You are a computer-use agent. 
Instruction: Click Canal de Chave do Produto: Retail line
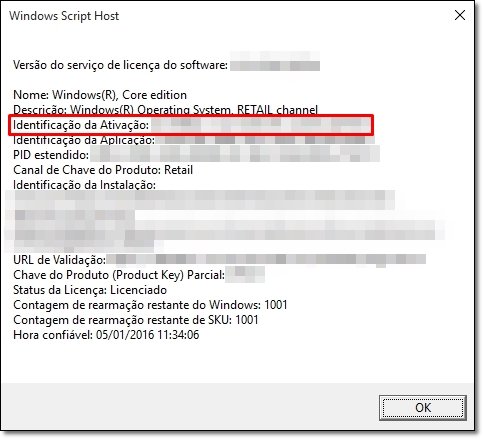(x=103, y=170)
